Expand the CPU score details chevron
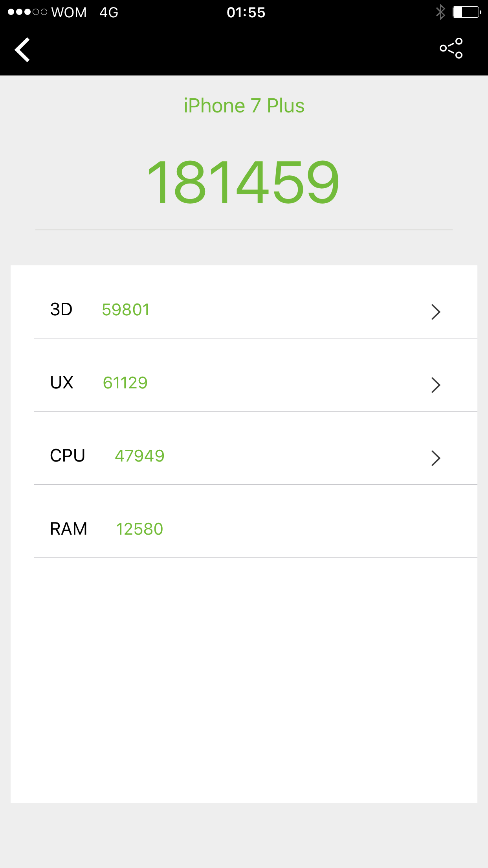 coord(435,458)
